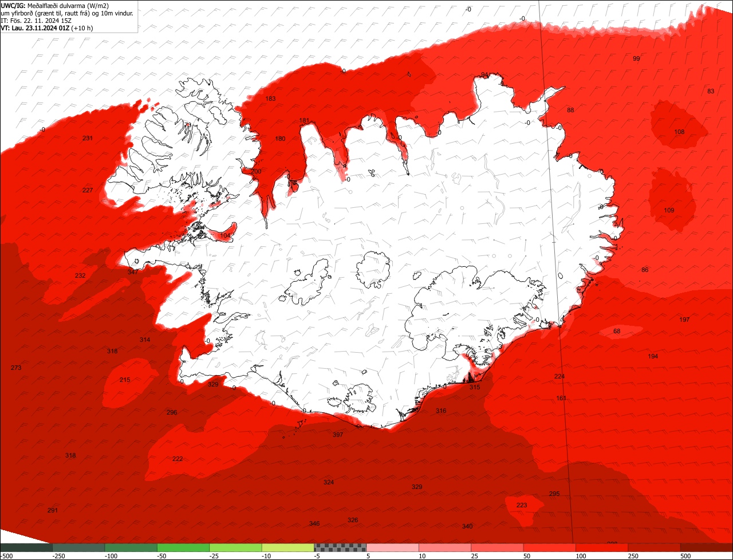Click the flux value 315 by the southeast coast
Viewport: 733px width, 560px height.
click(475, 387)
